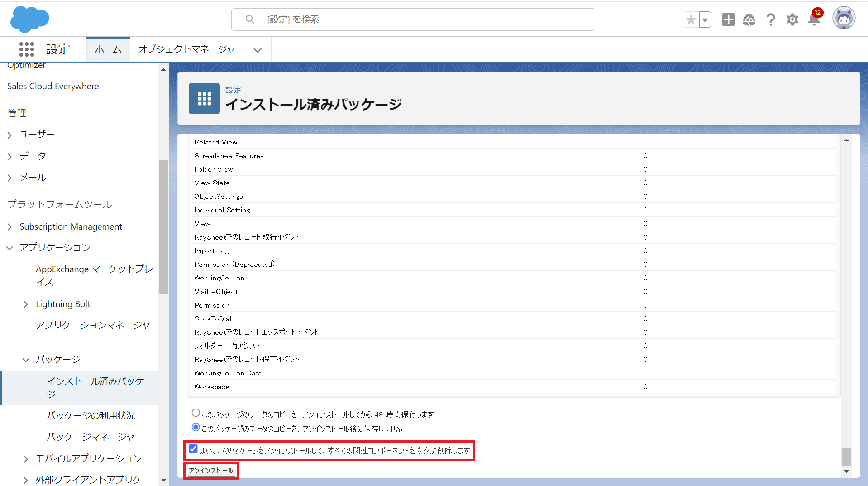Click the 設定 breadcrumb link

234,90
